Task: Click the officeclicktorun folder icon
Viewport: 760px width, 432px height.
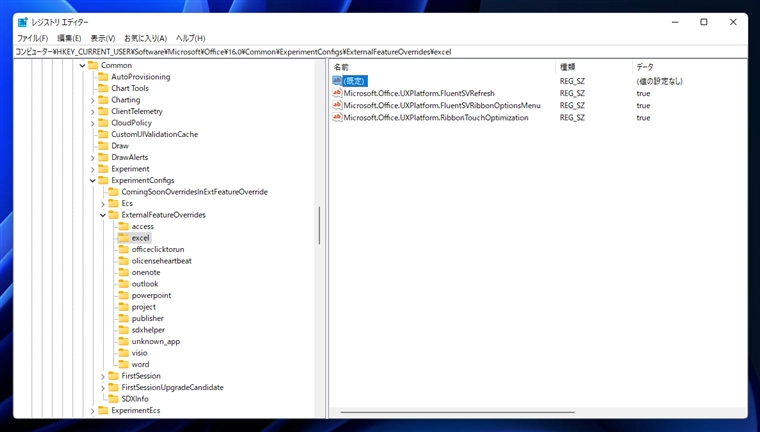Action: point(124,249)
